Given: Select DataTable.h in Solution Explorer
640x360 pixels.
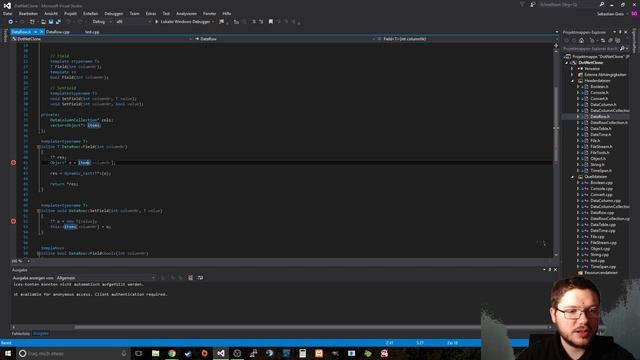Looking at the screenshot, I should (601, 129).
